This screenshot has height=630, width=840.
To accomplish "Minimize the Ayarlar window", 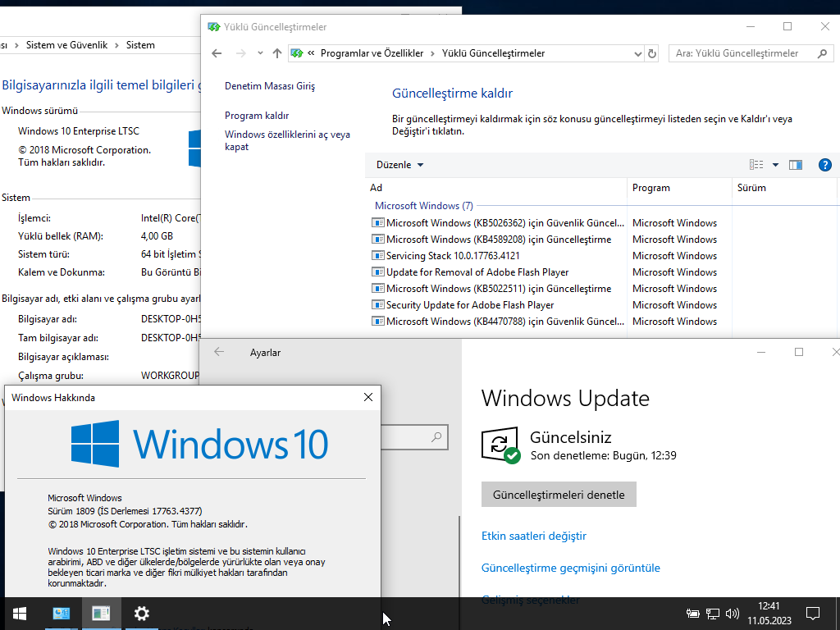I will [761, 352].
